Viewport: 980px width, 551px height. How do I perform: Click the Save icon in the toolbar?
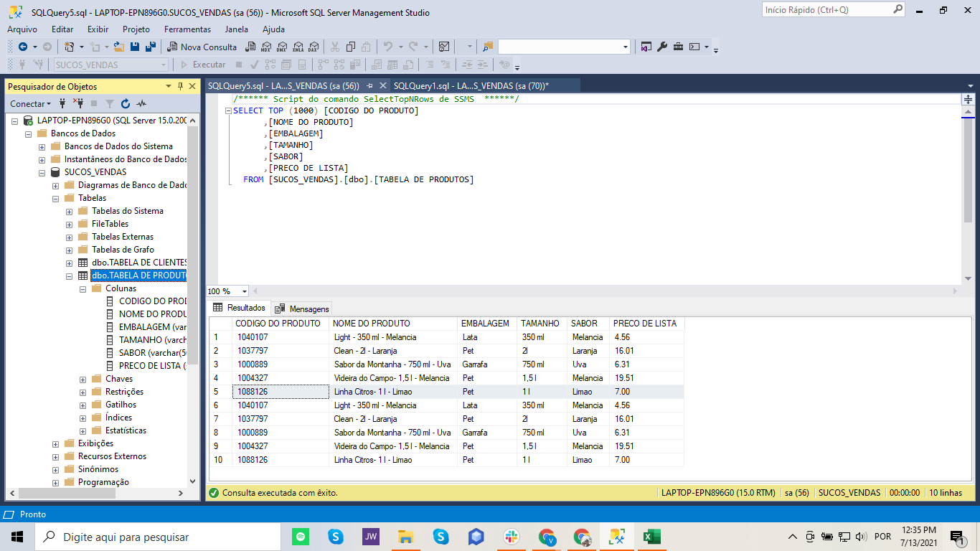[x=135, y=47]
